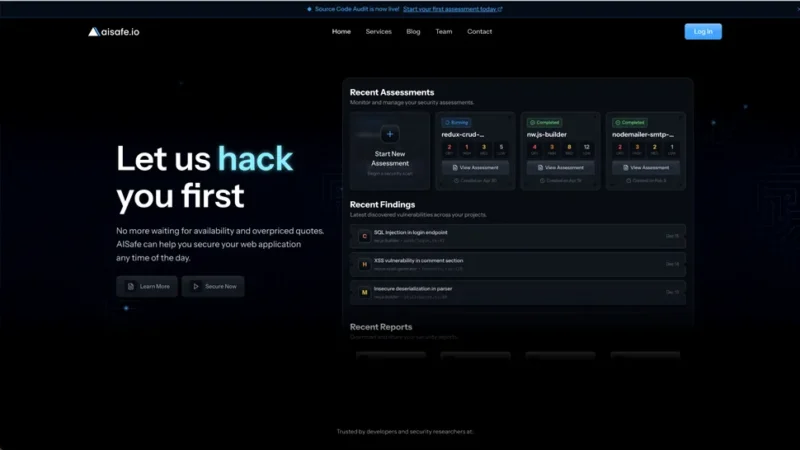
Task: Navigate to the Team page
Action: pyautogui.click(x=443, y=31)
